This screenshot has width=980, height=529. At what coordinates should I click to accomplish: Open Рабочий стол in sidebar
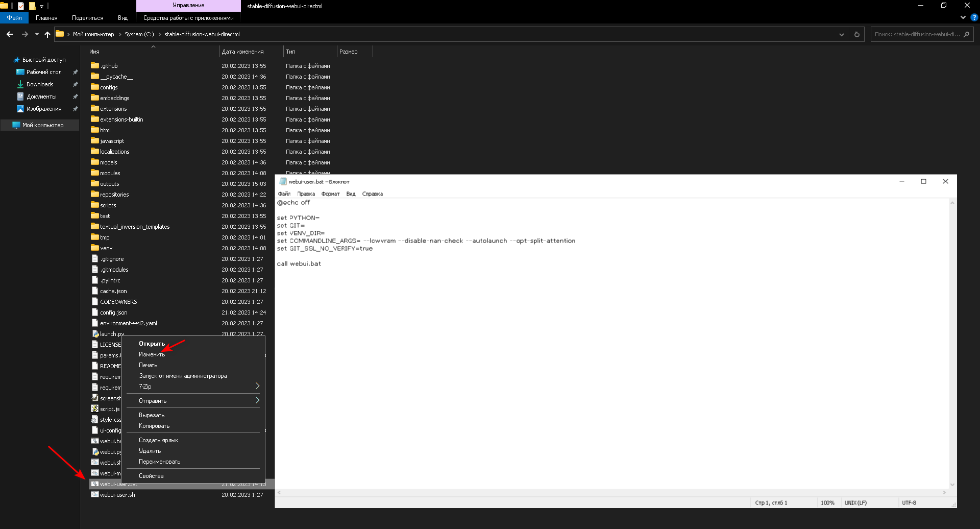(x=44, y=72)
